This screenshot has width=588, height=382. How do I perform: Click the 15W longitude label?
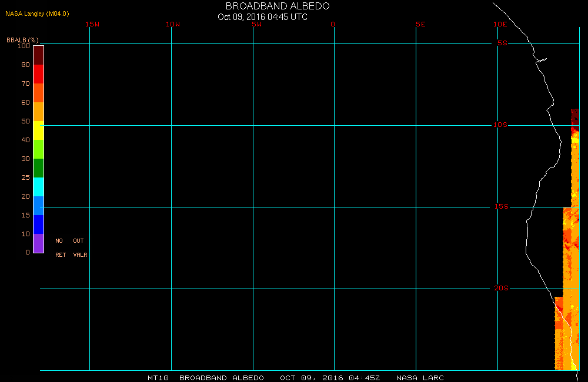92,24
